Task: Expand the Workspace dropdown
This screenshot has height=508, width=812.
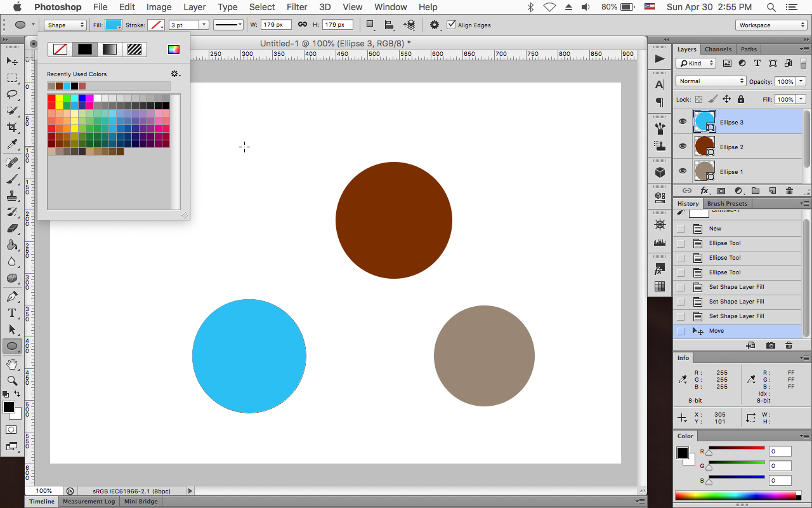Action: [771, 25]
